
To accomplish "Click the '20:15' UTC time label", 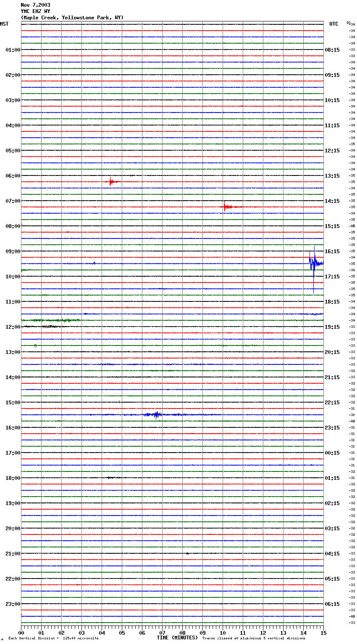I will [x=332, y=352].
